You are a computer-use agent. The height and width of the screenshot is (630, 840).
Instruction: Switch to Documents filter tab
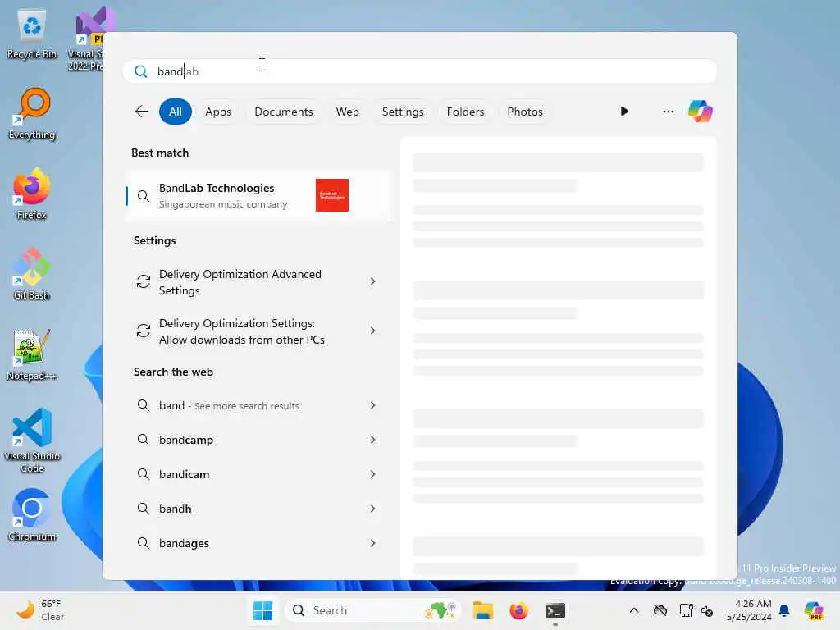point(283,112)
